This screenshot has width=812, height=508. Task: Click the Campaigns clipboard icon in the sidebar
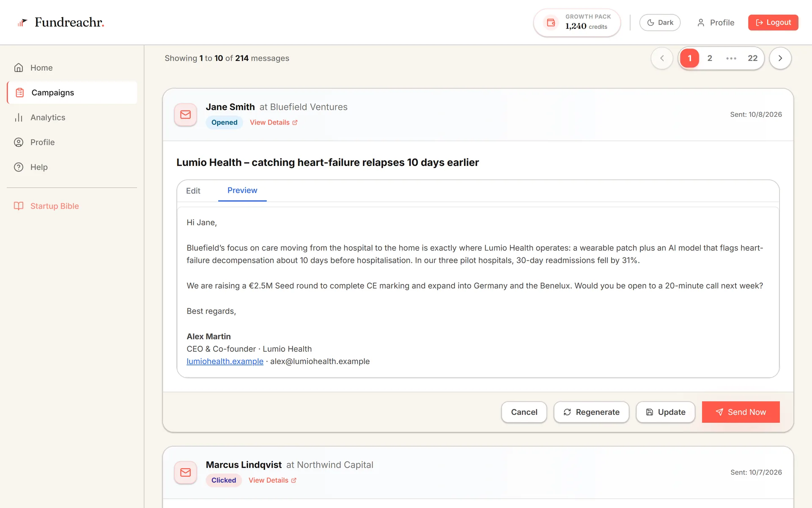(x=20, y=93)
